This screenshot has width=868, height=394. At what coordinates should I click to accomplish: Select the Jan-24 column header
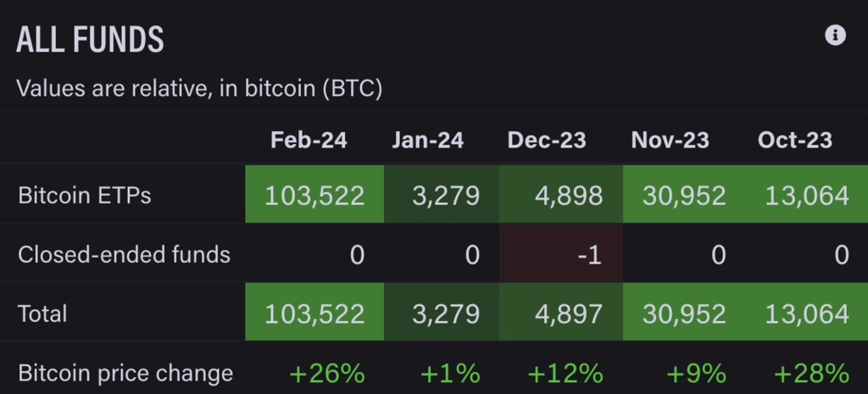[x=428, y=140]
